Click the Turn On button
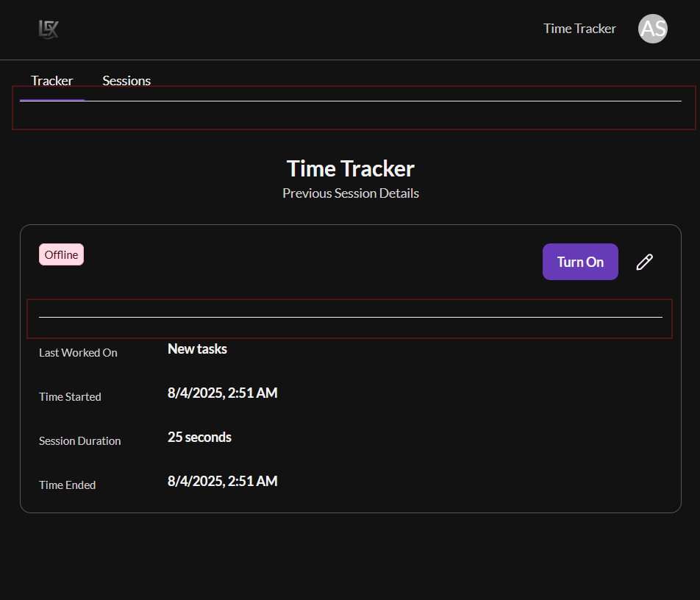 tap(580, 262)
